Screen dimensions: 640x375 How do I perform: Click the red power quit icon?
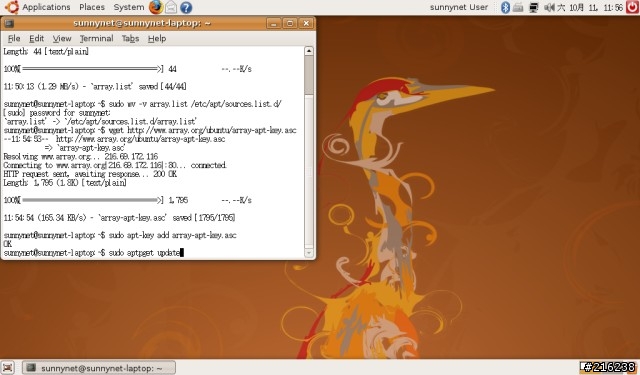632,7
